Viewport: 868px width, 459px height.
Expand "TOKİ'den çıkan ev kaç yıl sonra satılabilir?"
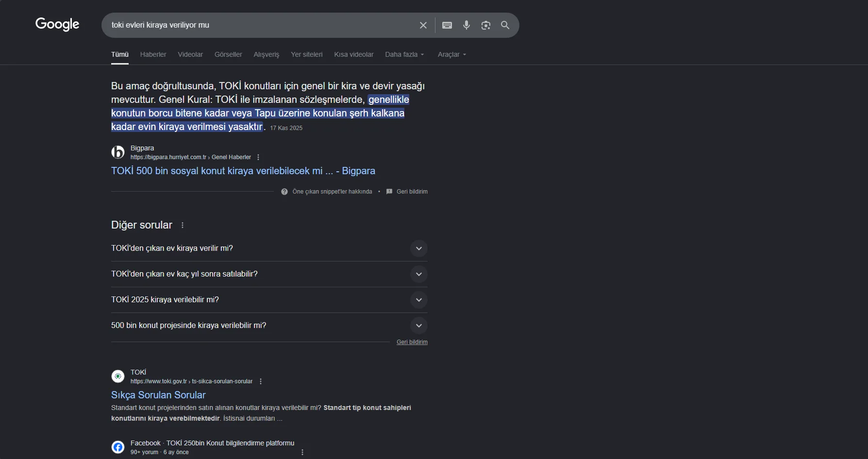click(x=418, y=274)
